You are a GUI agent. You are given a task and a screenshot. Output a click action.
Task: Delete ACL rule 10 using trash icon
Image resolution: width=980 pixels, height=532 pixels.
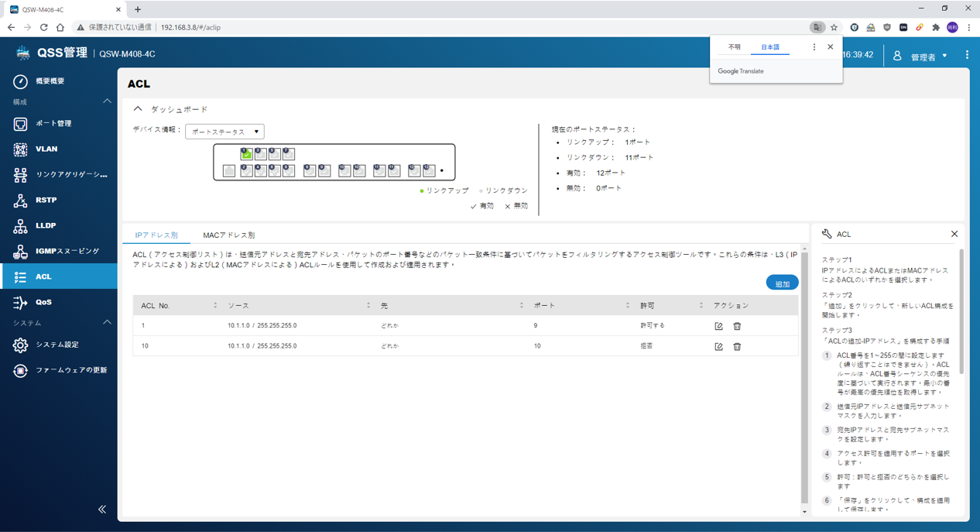(x=737, y=347)
